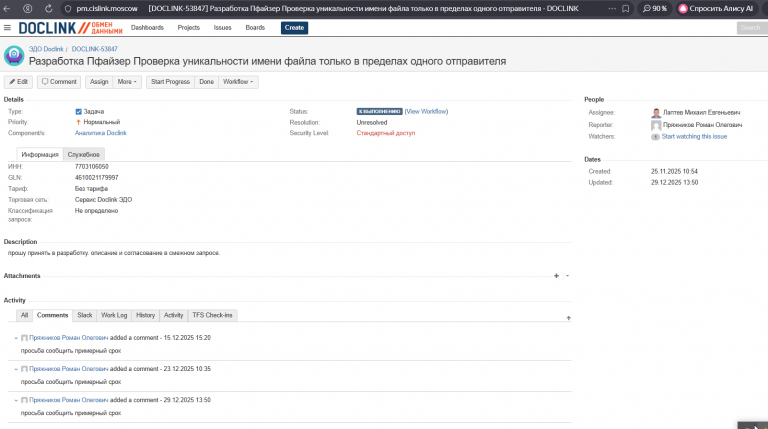The width and height of the screenshot is (768, 429).
Task: Expand the Workflow dropdown
Action: pyautogui.click(x=238, y=82)
